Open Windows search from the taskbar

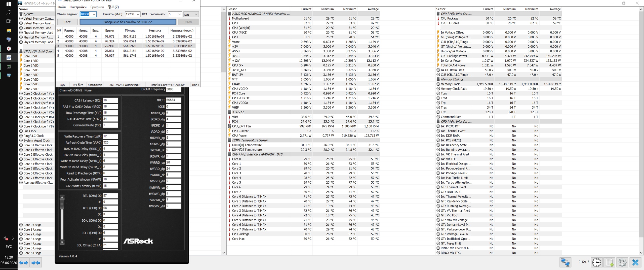(9, 12)
